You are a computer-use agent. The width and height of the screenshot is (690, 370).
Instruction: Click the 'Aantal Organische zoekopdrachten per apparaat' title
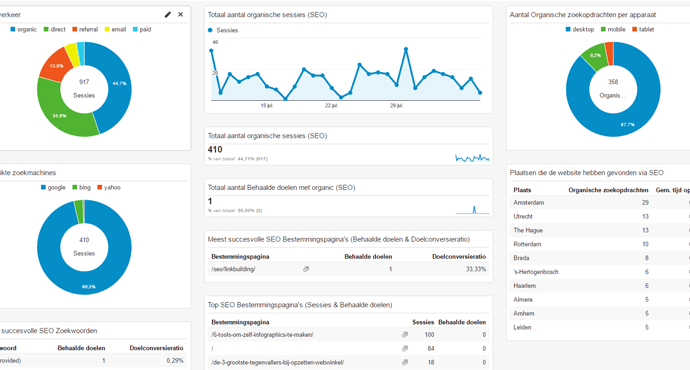(583, 15)
